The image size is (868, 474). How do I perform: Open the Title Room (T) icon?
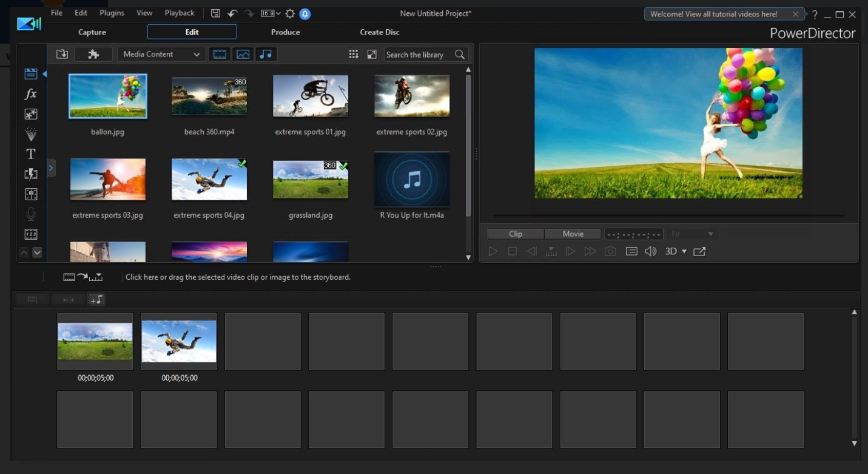[30, 154]
